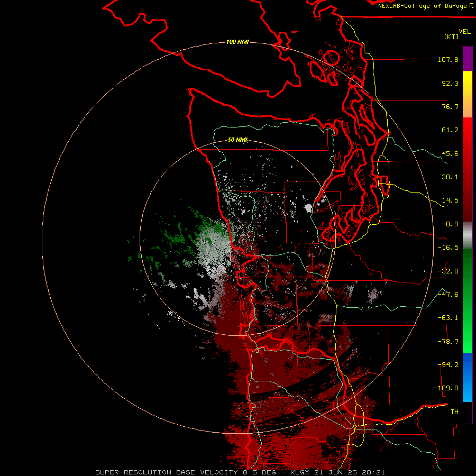Pick the gray near-zero segment of color bar
Screen dimensions: 476x476
tap(467, 235)
